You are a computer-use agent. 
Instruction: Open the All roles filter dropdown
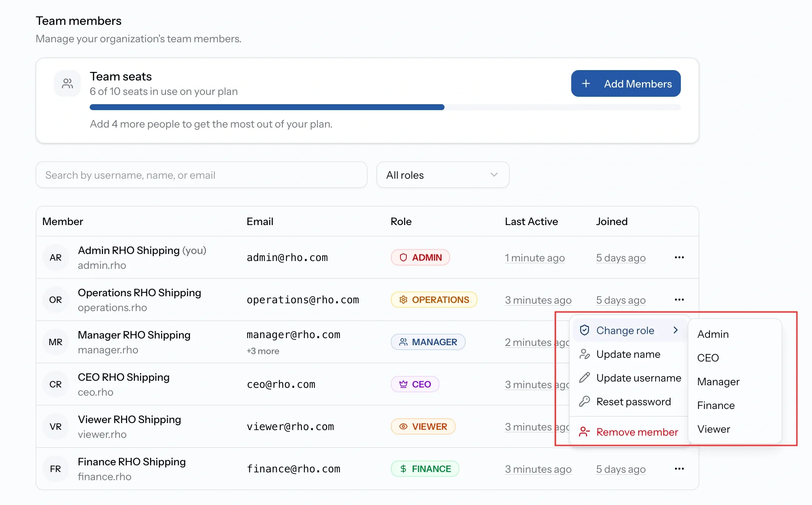tap(443, 175)
